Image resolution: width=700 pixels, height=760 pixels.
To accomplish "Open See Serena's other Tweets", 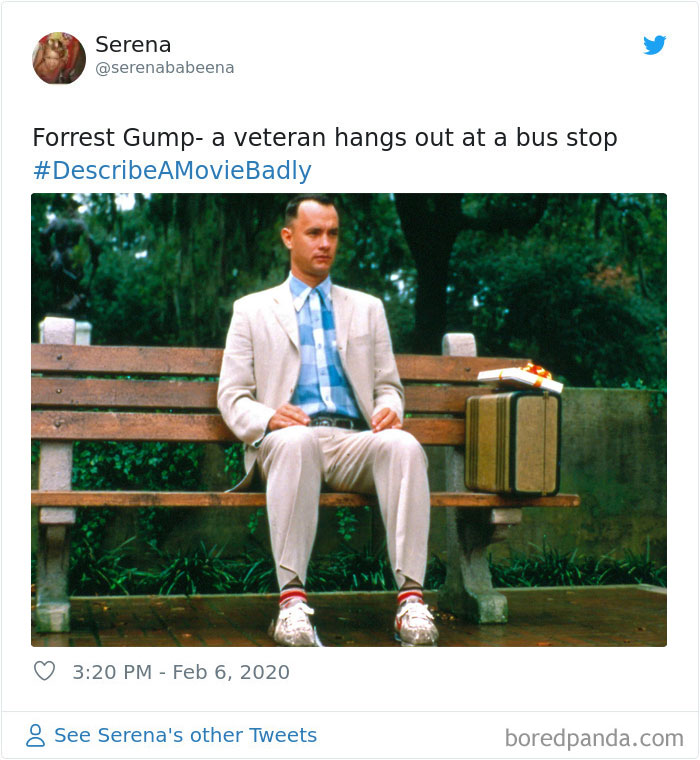I will click(x=185, y=735).
